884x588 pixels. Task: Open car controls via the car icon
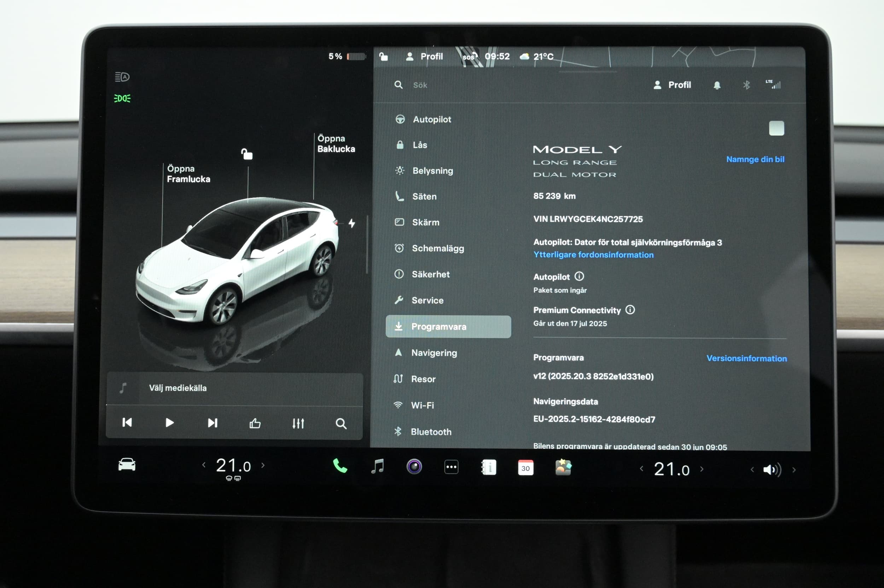click(x=127, y=465)
